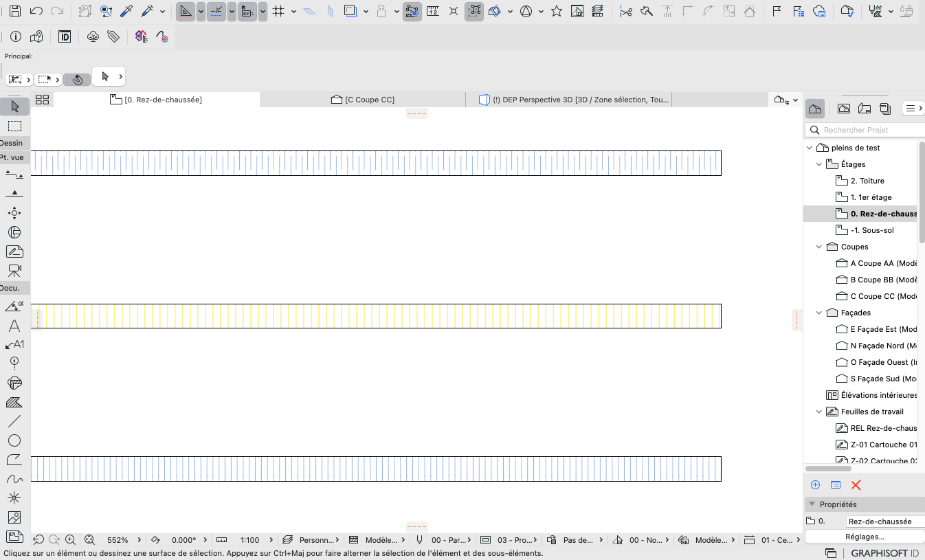Click the Rechercher Projet search field
This screenshot has height=560, width=925.
865,129
